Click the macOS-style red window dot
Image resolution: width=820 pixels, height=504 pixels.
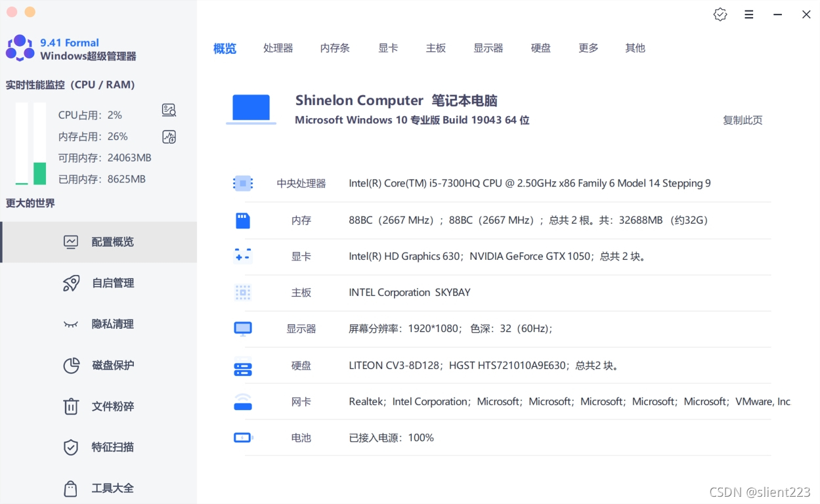tap(12, 12)
